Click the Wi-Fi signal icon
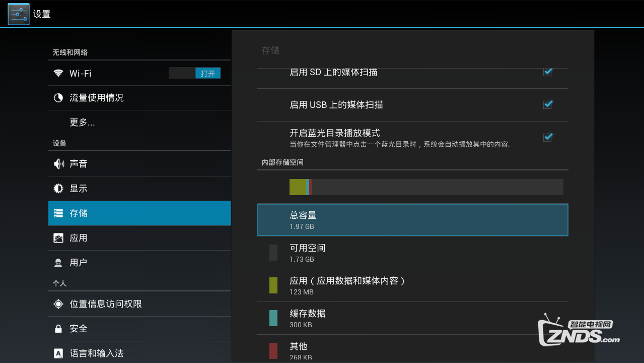Screen dimensions: 644x363 [58, 73]
